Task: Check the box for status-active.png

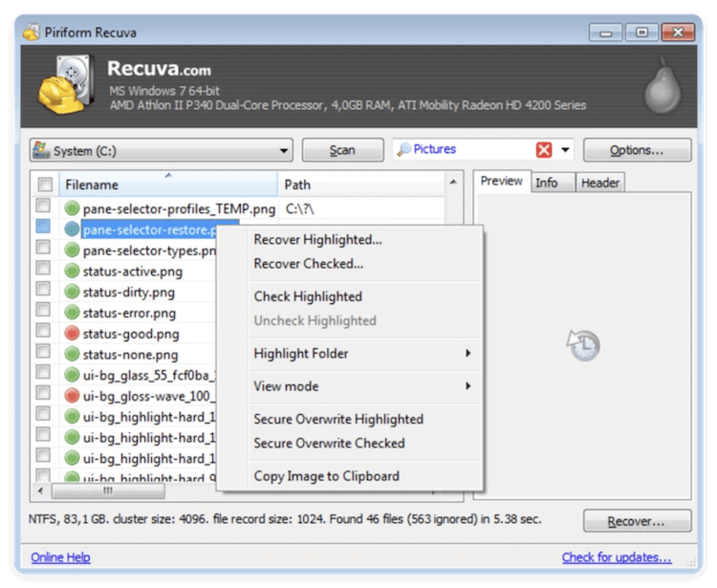Action: coord(43,268)
